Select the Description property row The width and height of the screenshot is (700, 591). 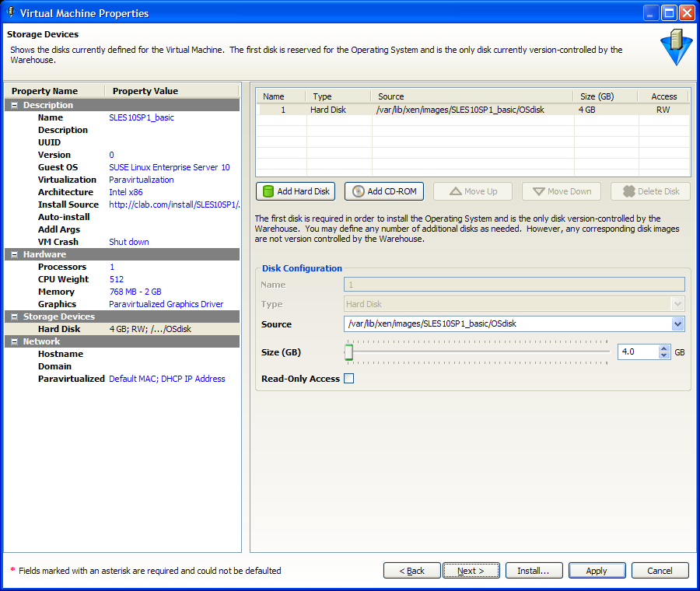pos(122,131)
